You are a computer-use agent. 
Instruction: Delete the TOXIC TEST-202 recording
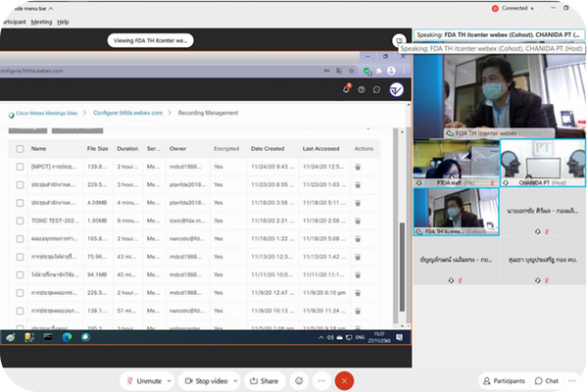click(358, 220)
